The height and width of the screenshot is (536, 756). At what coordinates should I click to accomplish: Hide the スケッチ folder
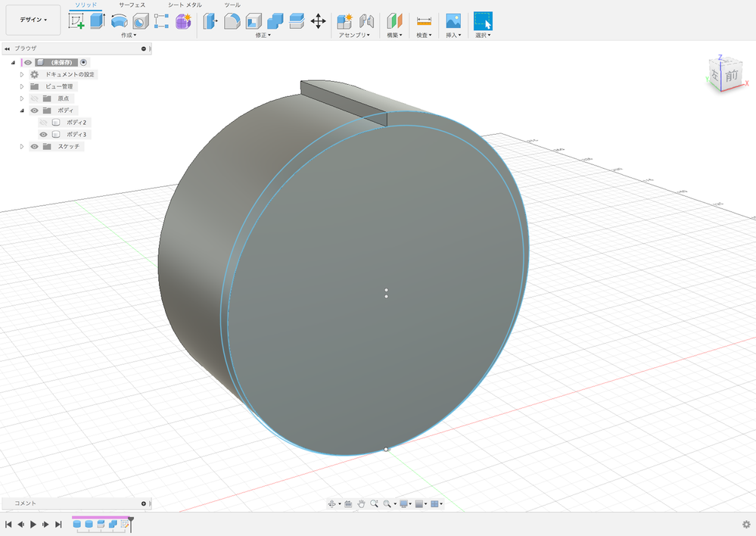pyautogui.click(x=34, y=147)
